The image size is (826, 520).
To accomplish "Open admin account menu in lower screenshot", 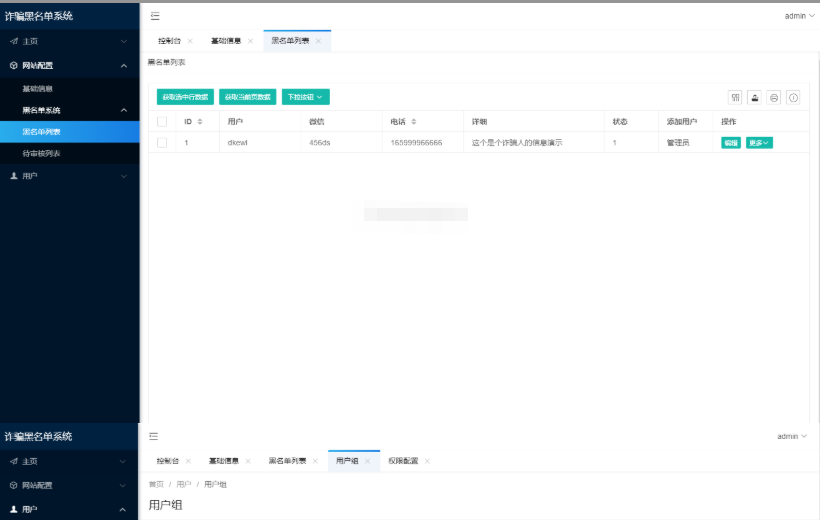I will (792, 436).
